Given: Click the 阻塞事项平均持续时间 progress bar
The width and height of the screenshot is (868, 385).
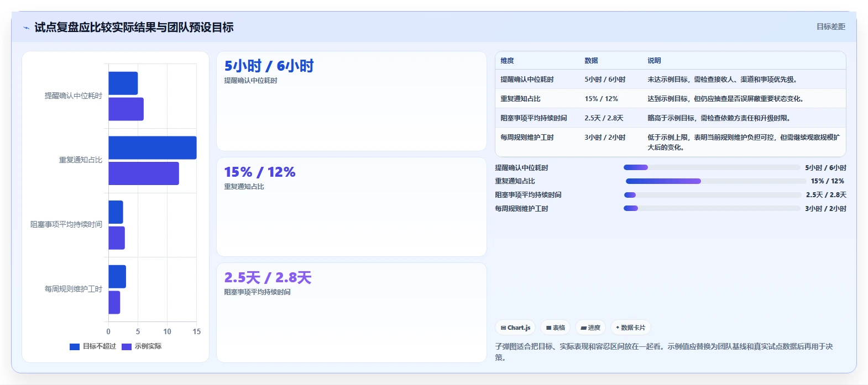Looking at the screenshot, I should [x=713, y=195].
